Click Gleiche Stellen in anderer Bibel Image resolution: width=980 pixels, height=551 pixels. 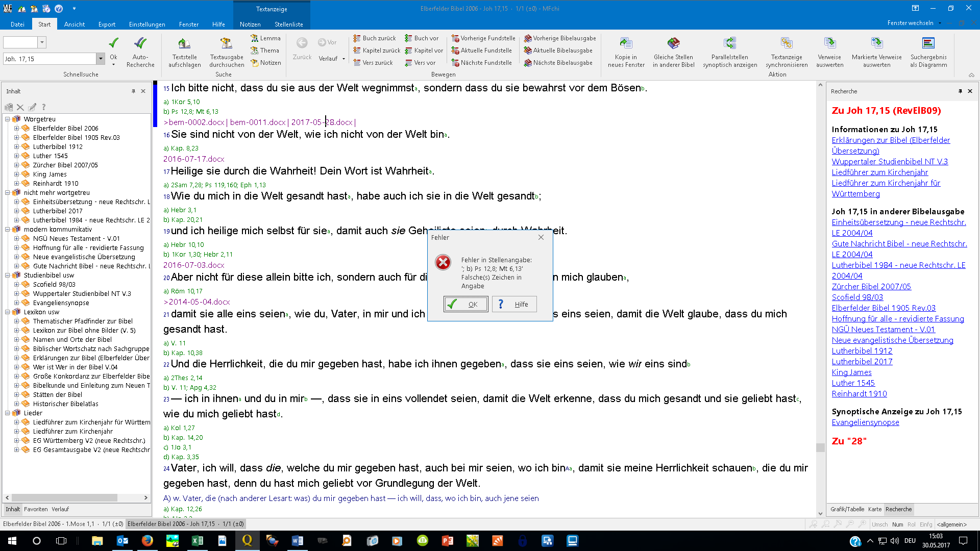pos(673,44)
